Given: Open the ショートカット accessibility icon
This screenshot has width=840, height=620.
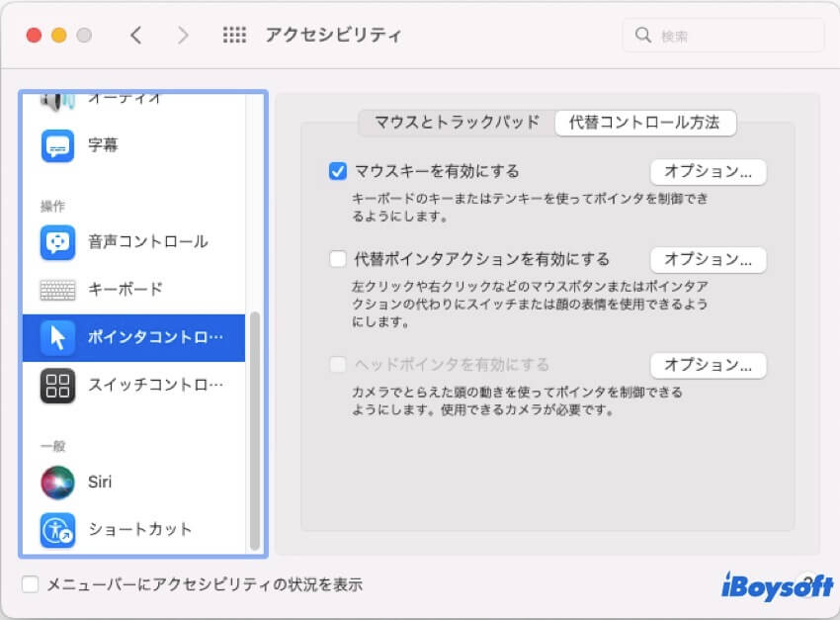Looking at the screenshot, I should point(57,529).
